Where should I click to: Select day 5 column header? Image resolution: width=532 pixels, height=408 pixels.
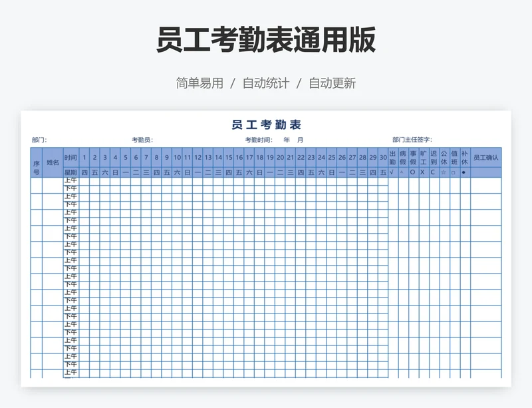click(126, 158)
